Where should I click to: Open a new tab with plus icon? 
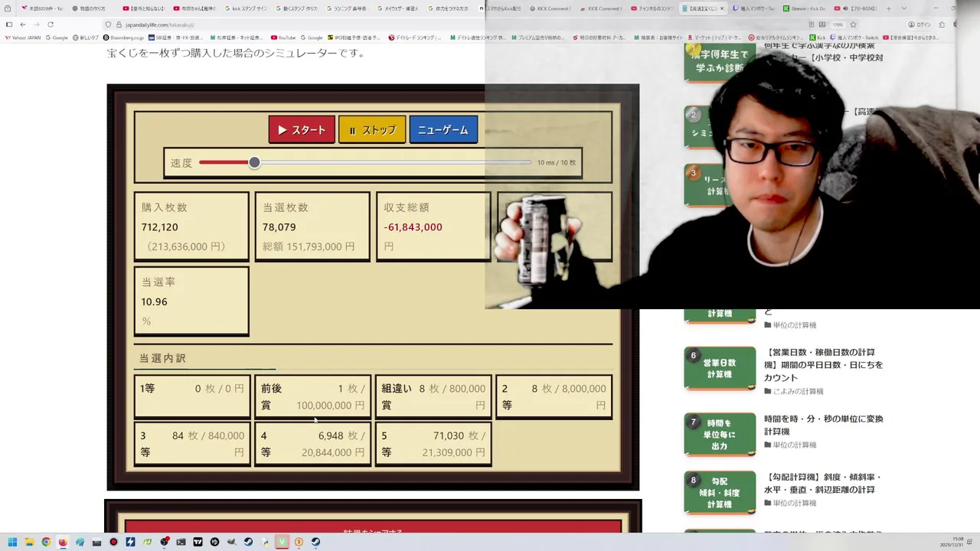coord(888,8)
